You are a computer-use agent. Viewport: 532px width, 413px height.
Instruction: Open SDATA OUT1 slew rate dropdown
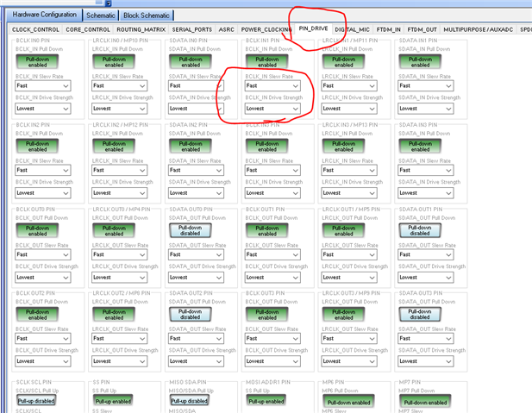[x=426, y=254]
